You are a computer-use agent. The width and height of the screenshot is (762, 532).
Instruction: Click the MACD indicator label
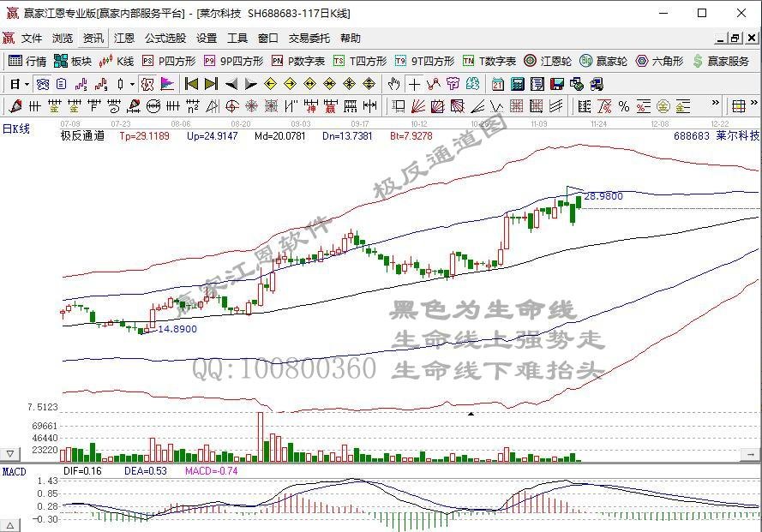pyautogui.click(x=14, y=471)
